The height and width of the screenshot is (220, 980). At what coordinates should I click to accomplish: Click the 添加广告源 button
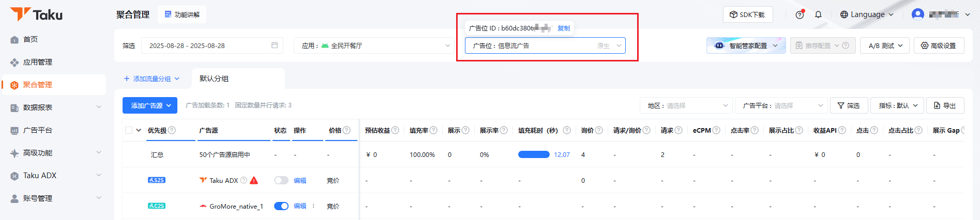pyautogui.click(x=150, y=105)
